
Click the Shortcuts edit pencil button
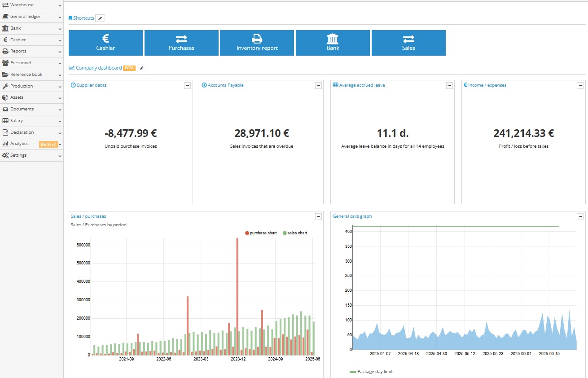(100, 18)
